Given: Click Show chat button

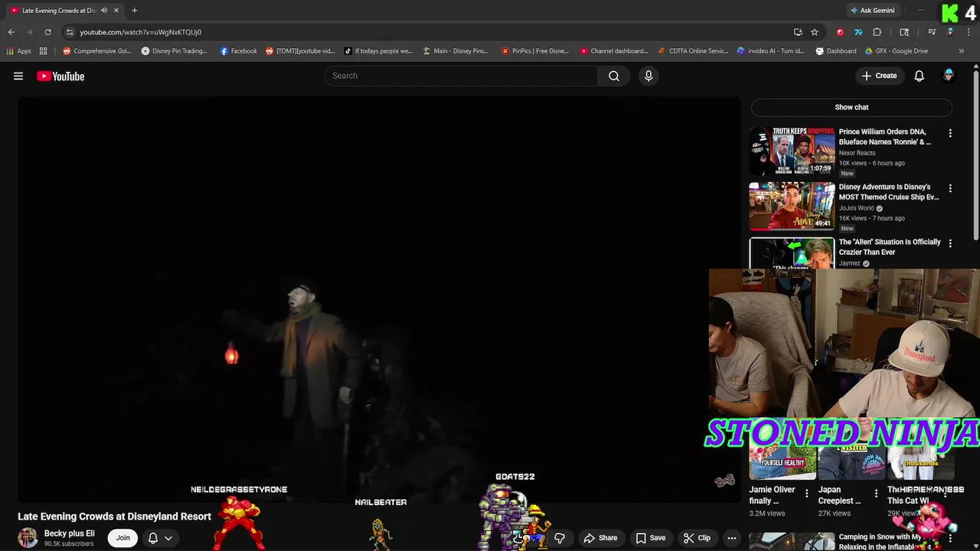Looking at the screenshot, I should [851, 107].
